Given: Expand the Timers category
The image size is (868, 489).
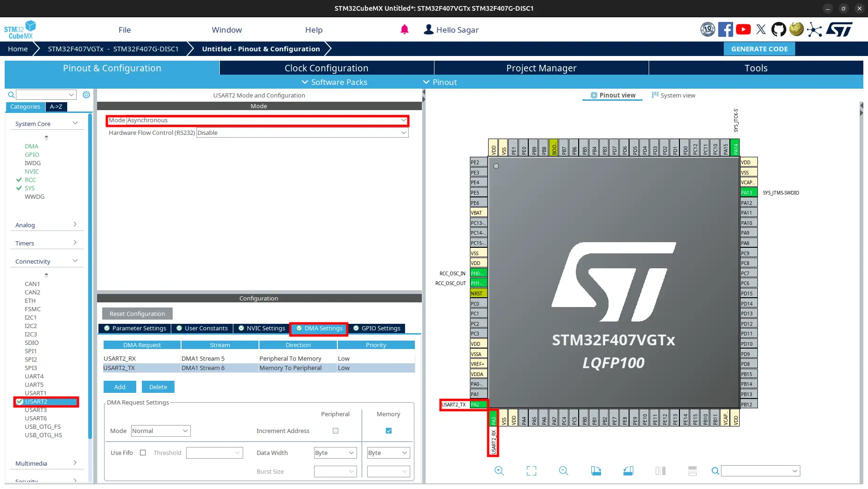Looking at the screenshot, I should pos(46,243).
